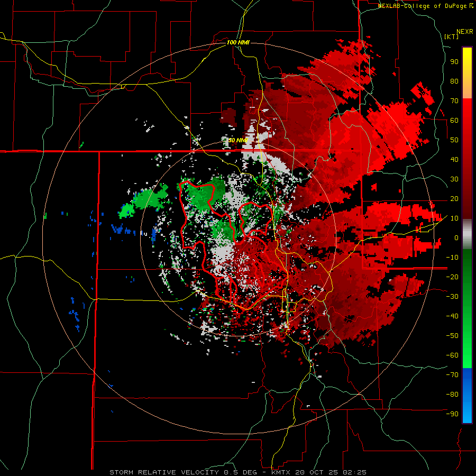This screenshot has height=476, width=476.
Task: Click the -30 scale value
Action: pos(452,297)
